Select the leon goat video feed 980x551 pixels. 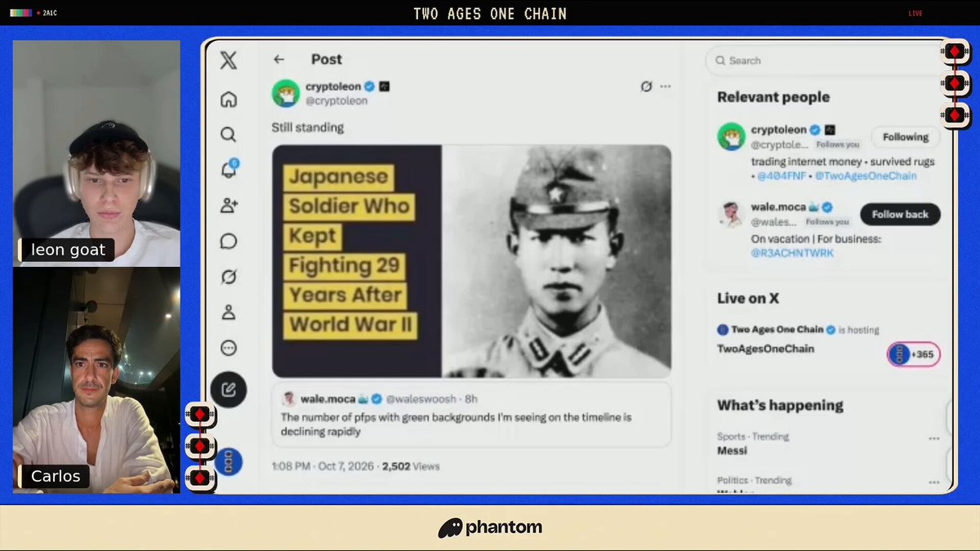tap(96, 153)
